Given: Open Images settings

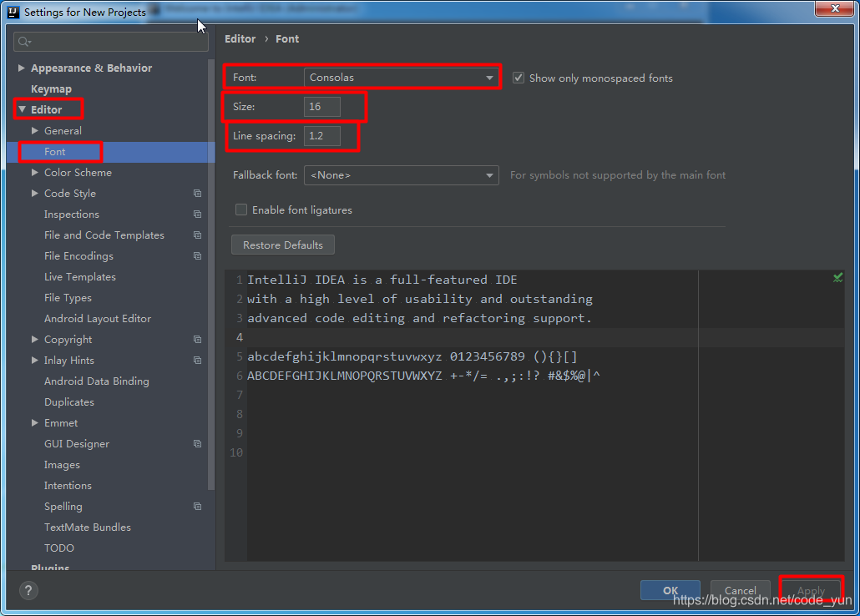Looking at the screenshot, I should click(x=62, y=465).
